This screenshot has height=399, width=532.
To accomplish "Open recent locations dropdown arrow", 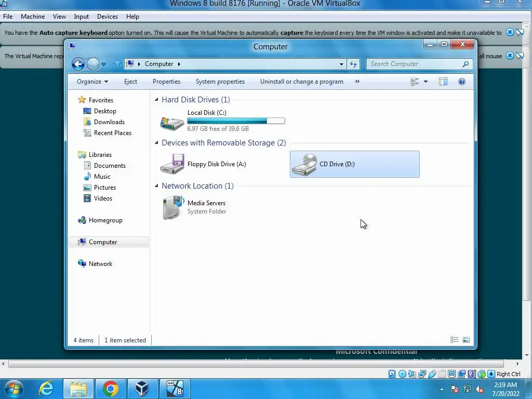I will (x=103, y=64).
